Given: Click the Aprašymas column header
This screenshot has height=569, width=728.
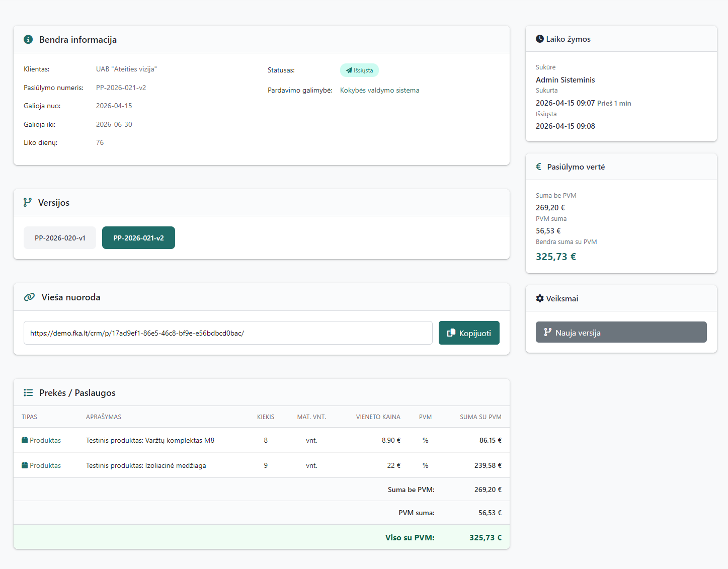Looking at the screenshot, I should (104, 417).
